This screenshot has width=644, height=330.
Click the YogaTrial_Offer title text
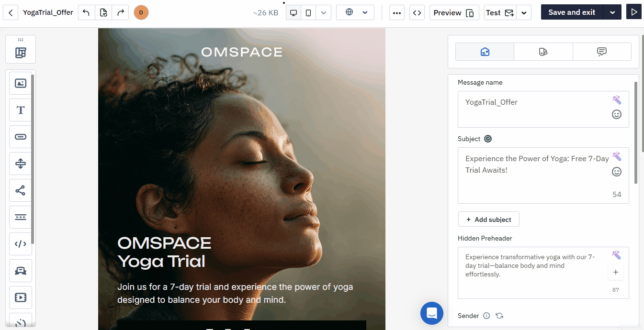48,12
